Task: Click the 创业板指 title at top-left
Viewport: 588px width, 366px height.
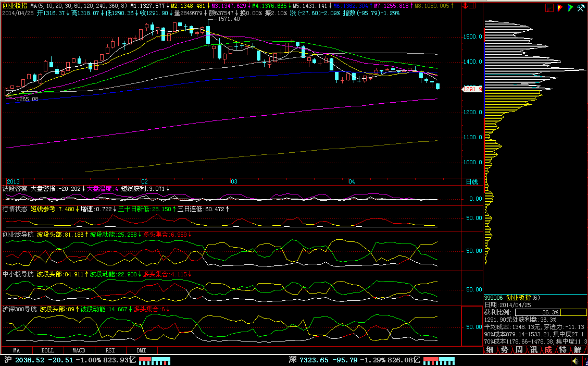Action: pos(15,5)
